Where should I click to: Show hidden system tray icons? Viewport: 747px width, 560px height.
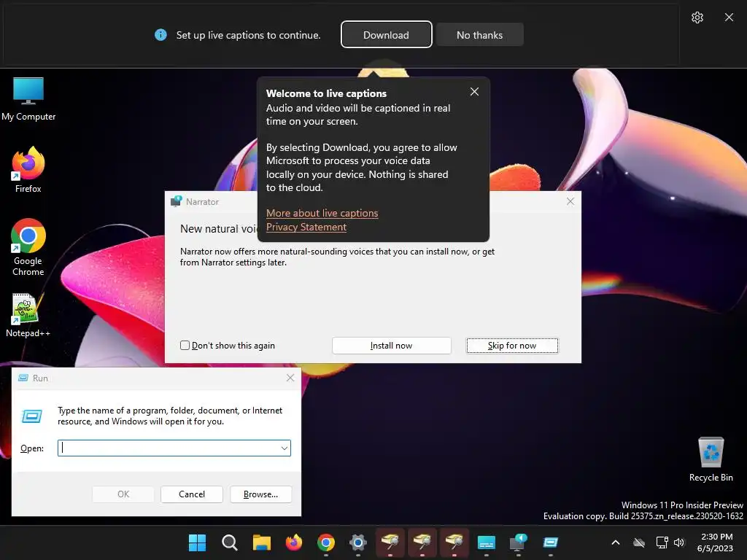click(x=616, y=542)
